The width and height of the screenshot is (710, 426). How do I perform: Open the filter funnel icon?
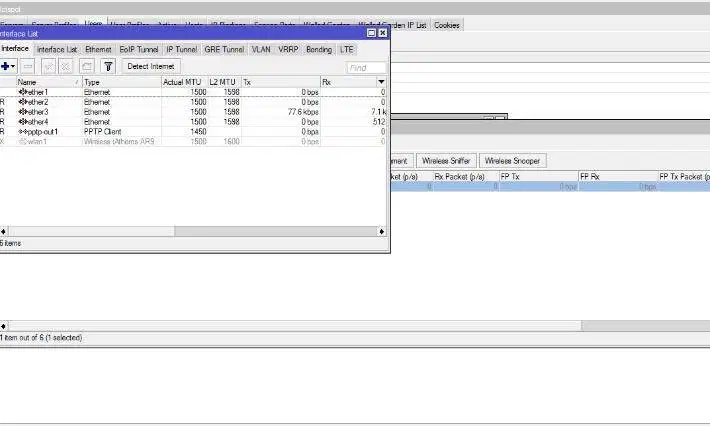[108, 67]
